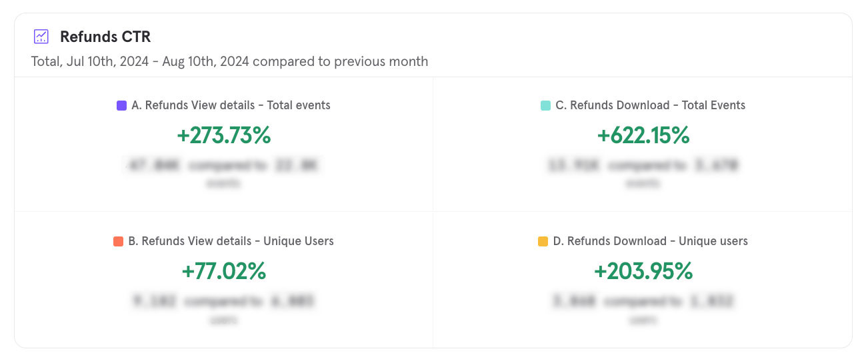Viewport: 868px width, 361px height.
Task: Select the Refunds Download Total Events label
Action: point(650,105)
